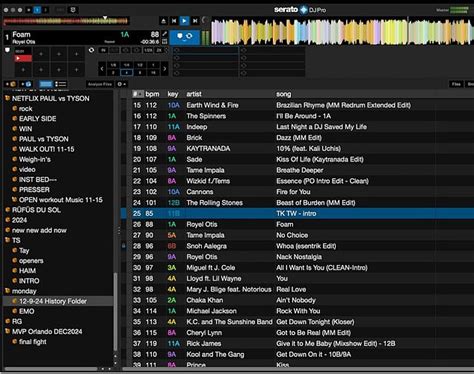Open the Weigh-in's crate
Viewport: 474px width, 374px height.
[35, 159]
